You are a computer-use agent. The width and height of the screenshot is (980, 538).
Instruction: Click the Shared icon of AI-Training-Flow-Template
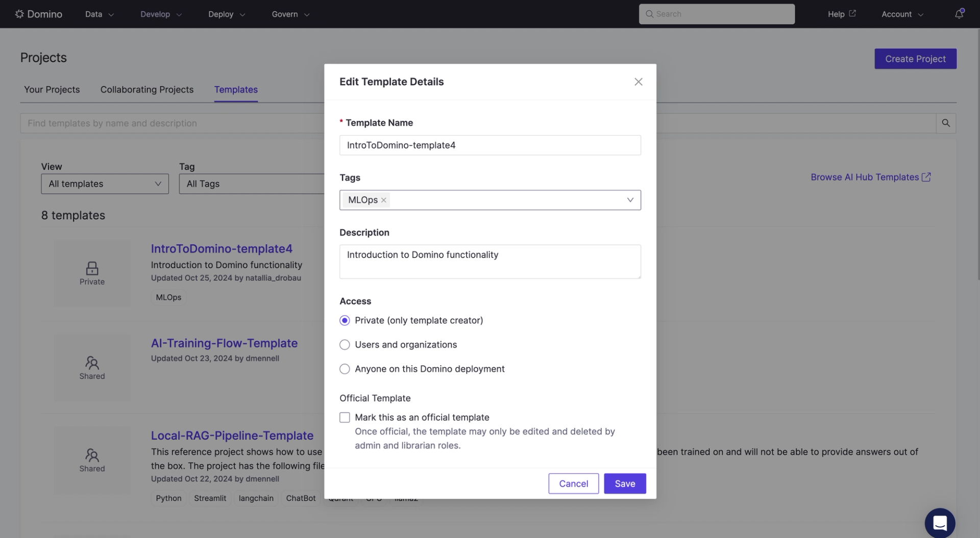coord(92,363)
